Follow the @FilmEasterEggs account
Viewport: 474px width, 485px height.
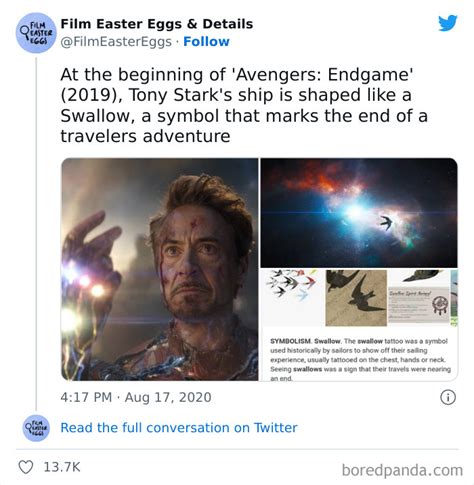point(206,42)
